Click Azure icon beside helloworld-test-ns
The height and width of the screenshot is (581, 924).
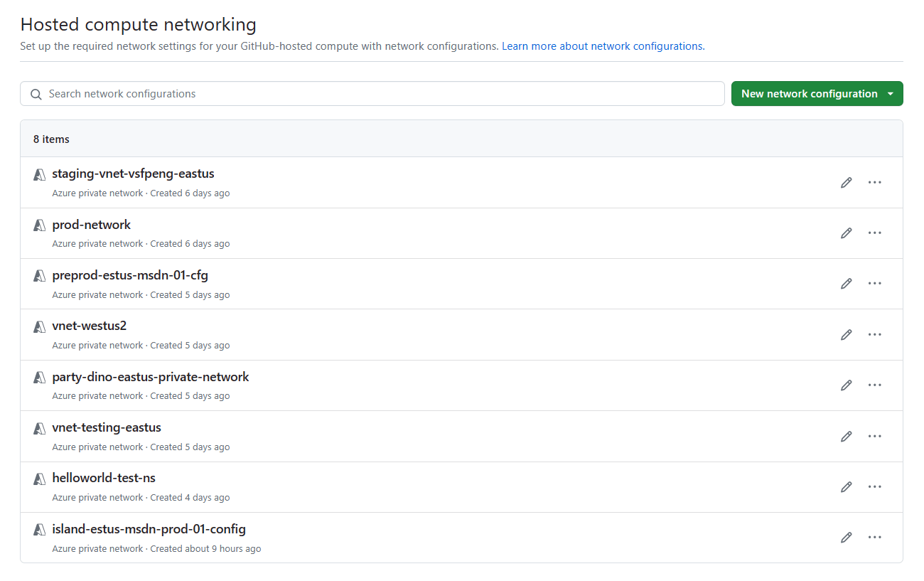(39, 479)
